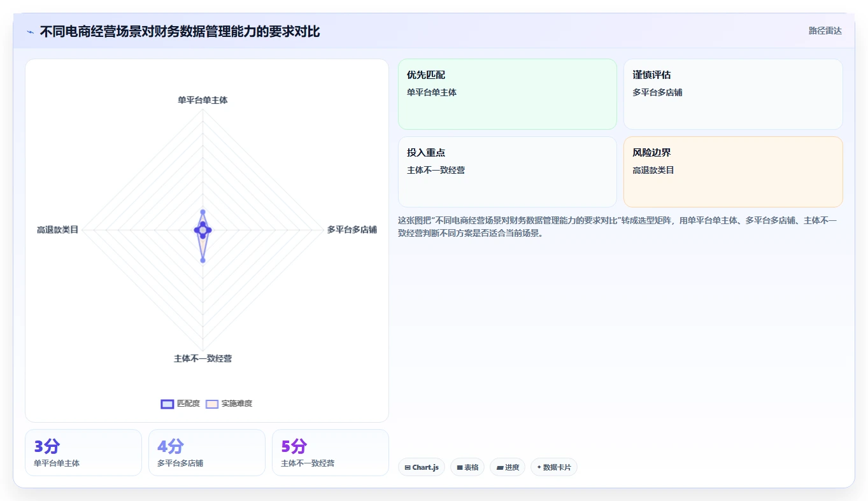Select the 表格 tag
The height and width of the screenshot is (501, 868).
click(467, 467)
